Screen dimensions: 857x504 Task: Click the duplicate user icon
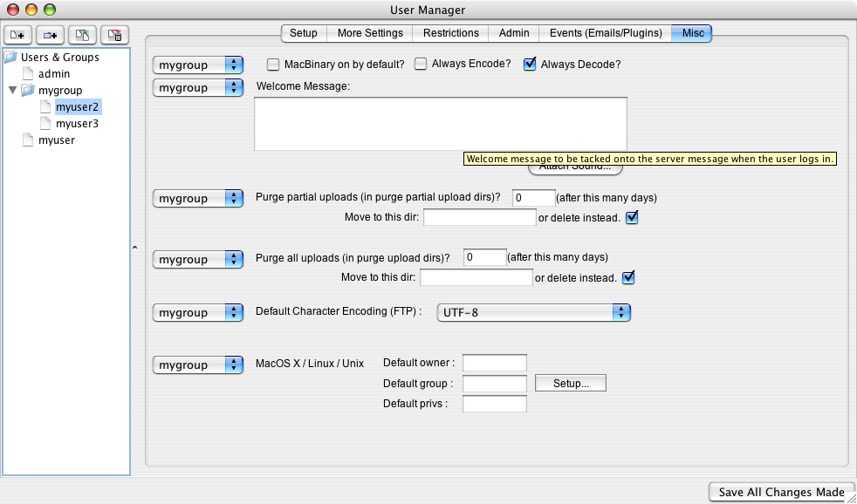point(82,35)
